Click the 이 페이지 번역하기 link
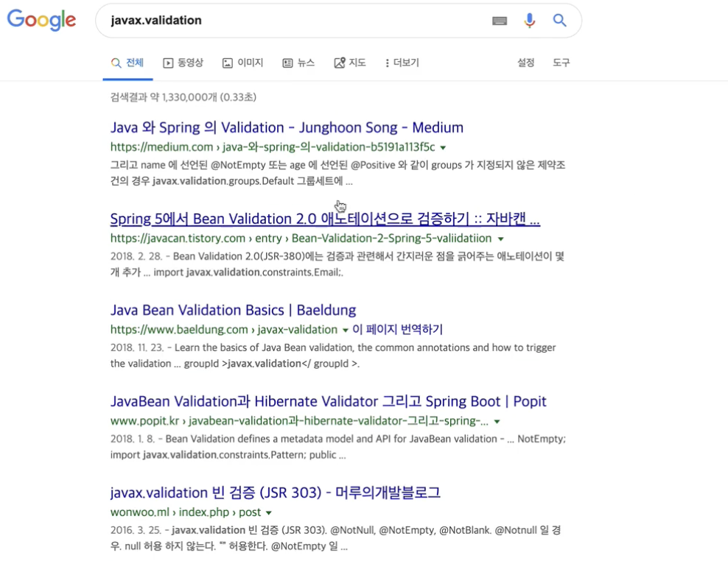The image size is (728, 561). tap(397, 329)
